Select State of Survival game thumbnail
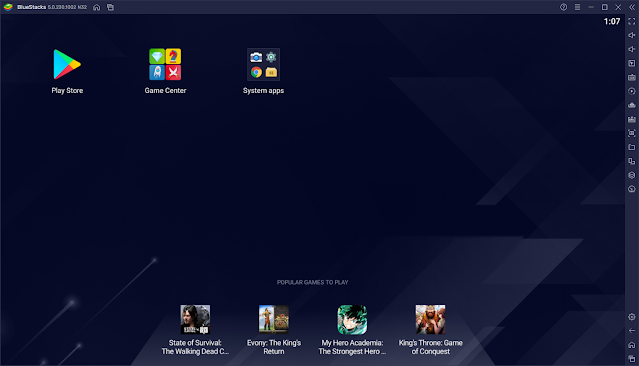This screenshot has width=639, height=366. pyautogui.click(x=195, y=320)
